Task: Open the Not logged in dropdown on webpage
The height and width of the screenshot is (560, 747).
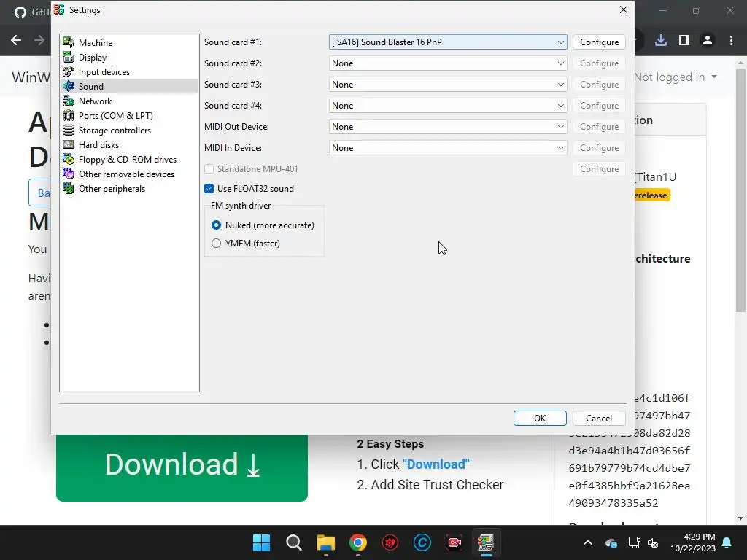Action: [x=676, y=77]
